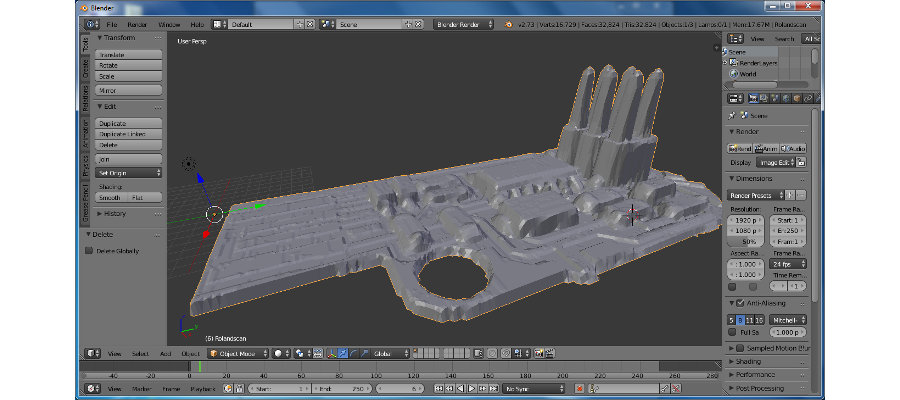Enable the Delete Globally checkbox

88,251
